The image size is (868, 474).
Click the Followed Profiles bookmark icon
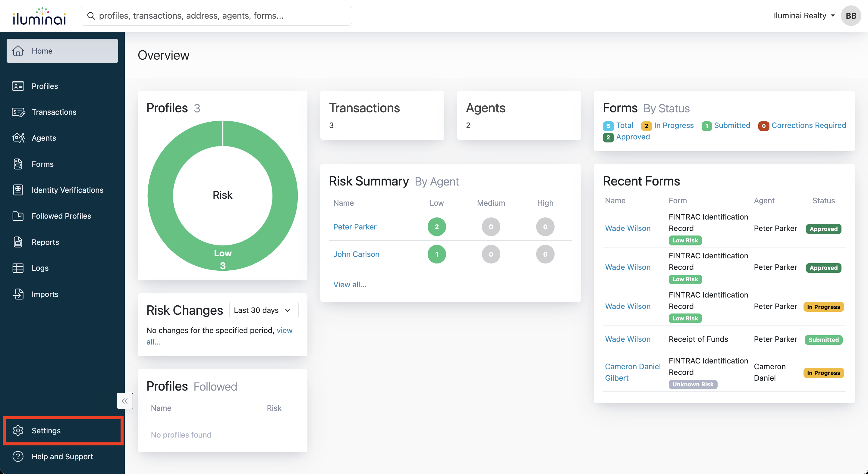click(x=18, y=216)
